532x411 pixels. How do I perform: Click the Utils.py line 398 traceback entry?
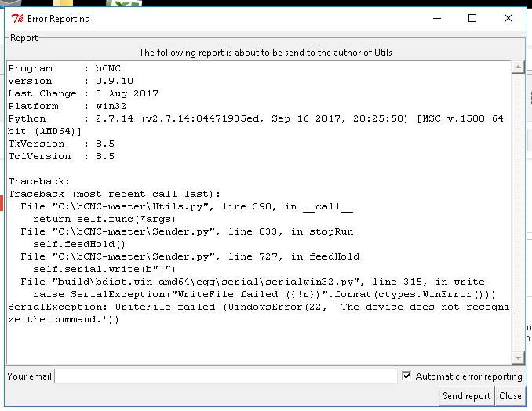(x=187, y=206)
